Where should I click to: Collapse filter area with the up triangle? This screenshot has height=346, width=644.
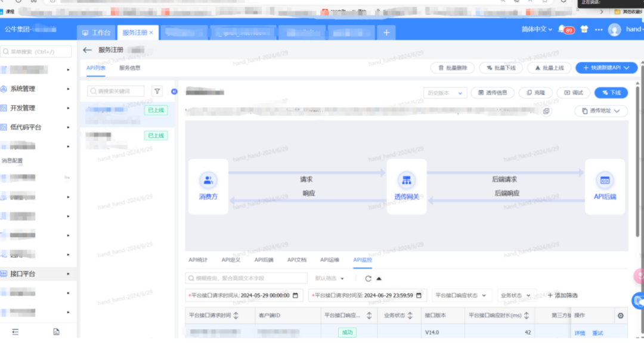pyautogui.click(x=379, y=278)
